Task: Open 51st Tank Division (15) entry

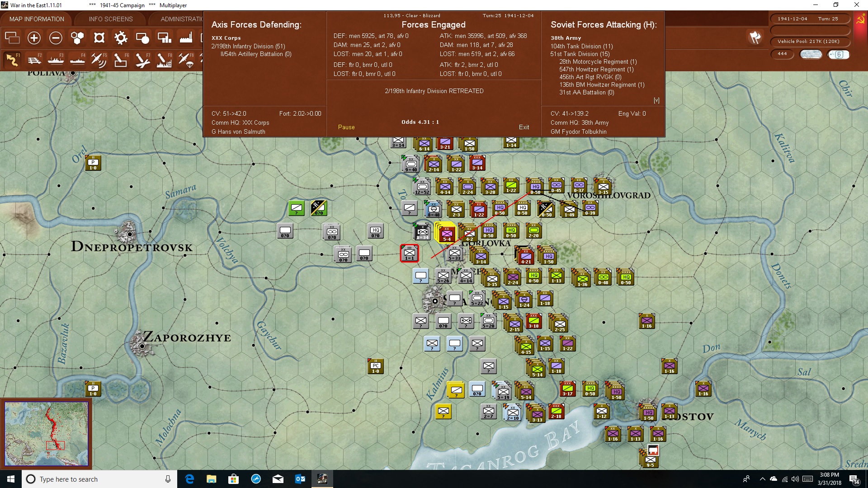Action: 580,54
